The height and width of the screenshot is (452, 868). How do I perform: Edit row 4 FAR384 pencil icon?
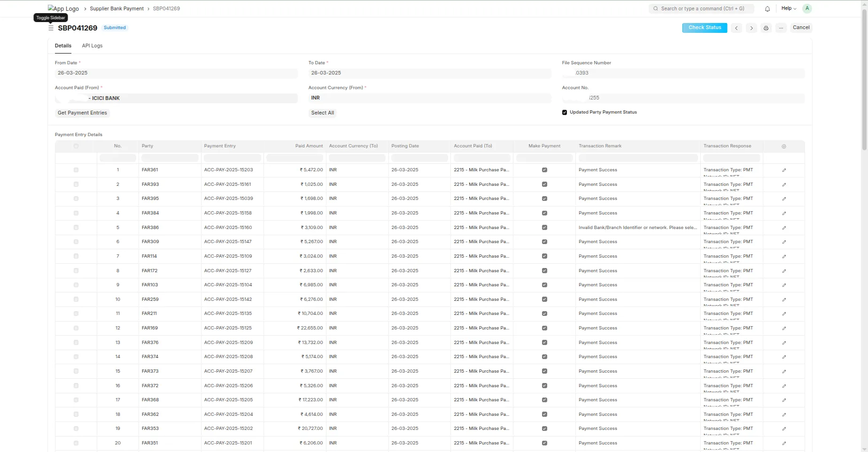(x=784, y=214)
